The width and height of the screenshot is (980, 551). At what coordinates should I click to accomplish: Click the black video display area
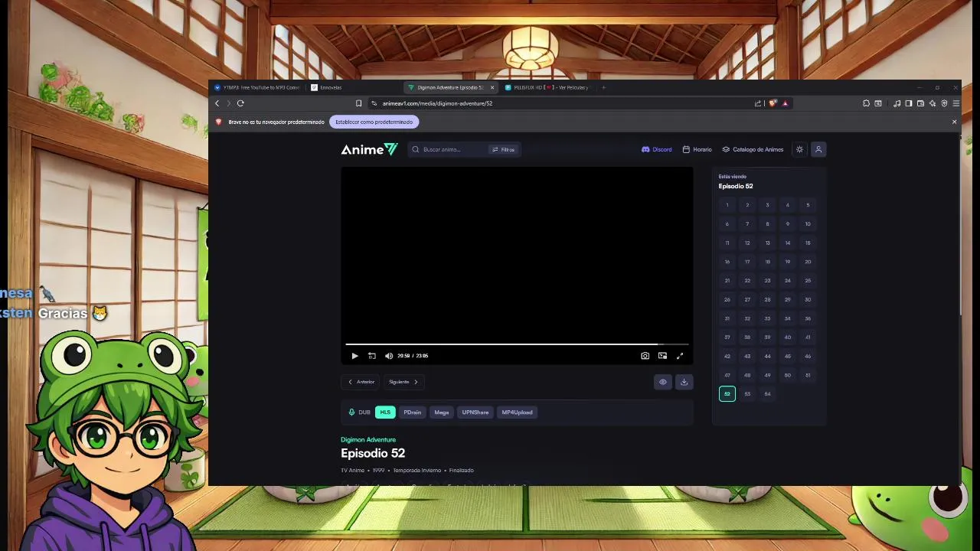517,255
